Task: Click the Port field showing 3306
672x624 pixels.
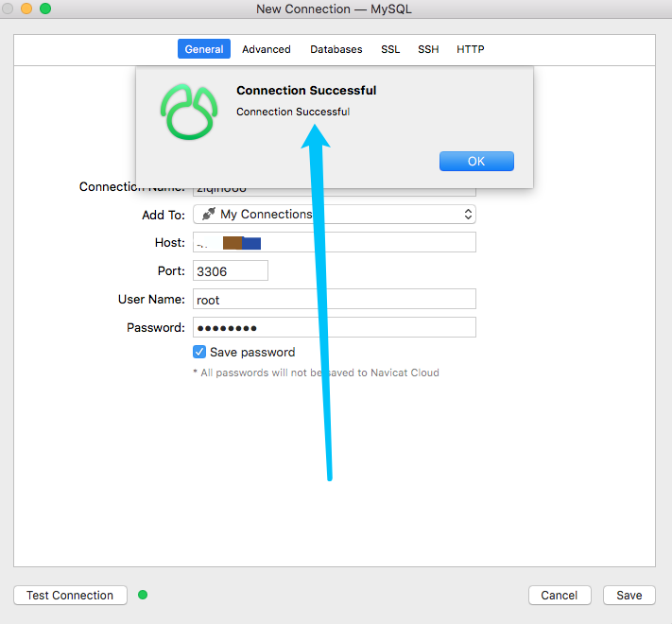Action: [231, 270]
